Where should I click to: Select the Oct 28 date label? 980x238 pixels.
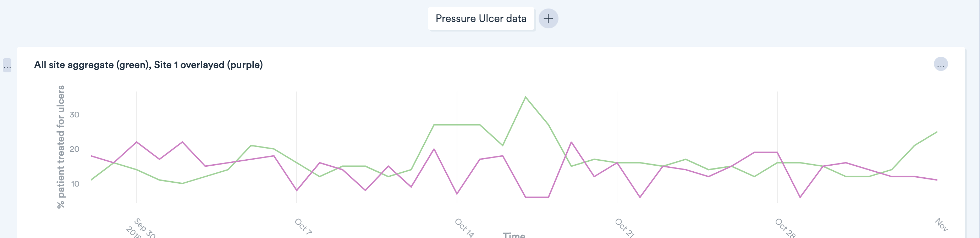click(x=785, y=227)
